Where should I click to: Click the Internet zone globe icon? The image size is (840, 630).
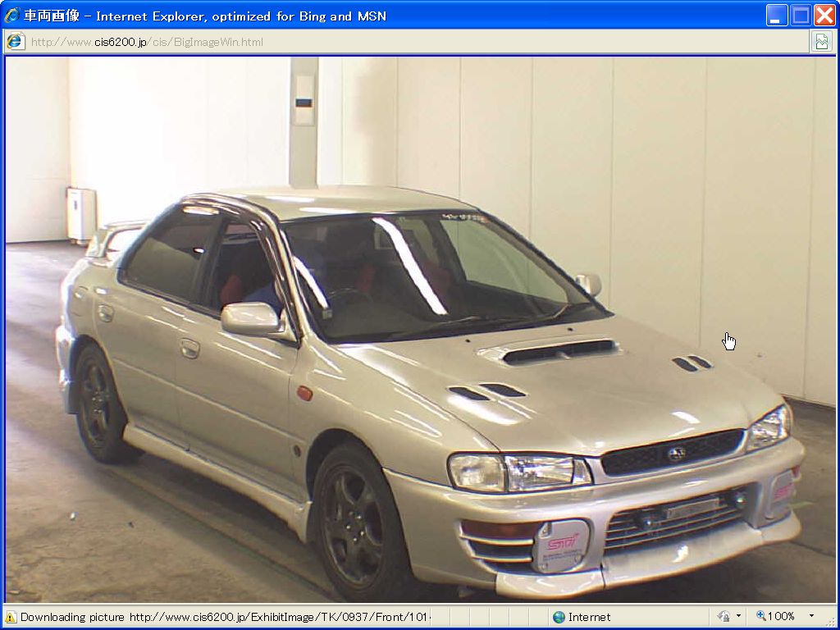coord(559,617)
